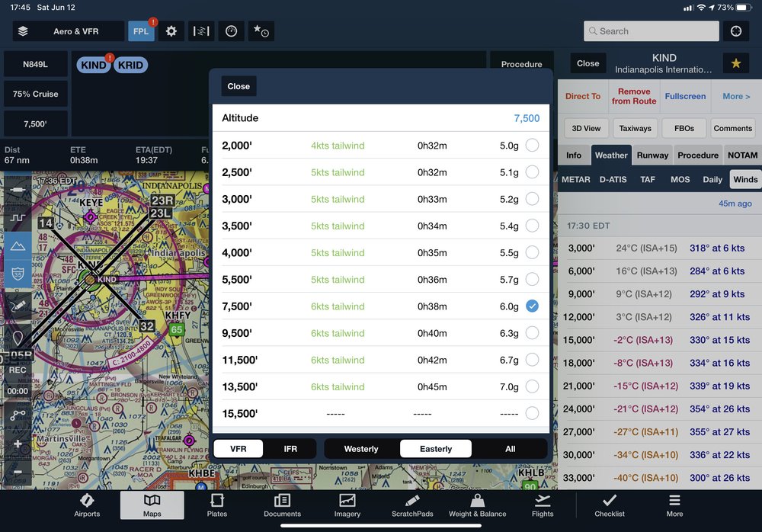Close the altitude picker
The height and width of the screenshot is (532, 762).
click(239, 86)
